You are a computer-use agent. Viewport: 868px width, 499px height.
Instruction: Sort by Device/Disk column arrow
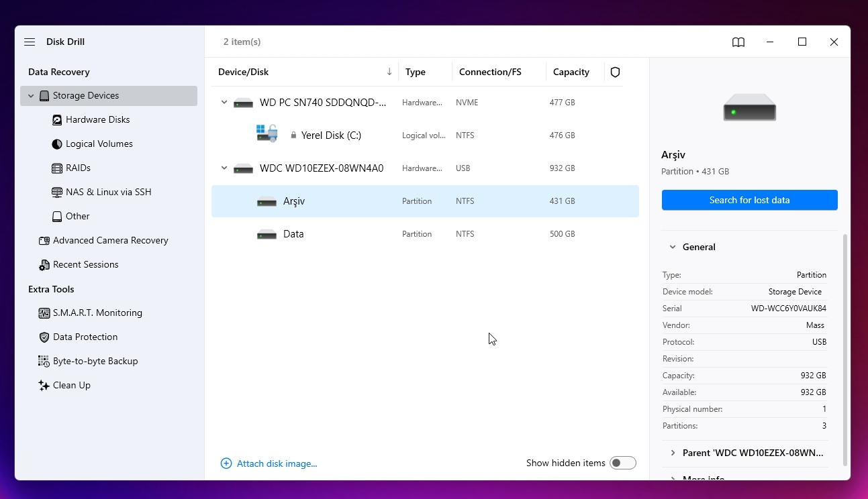(389, 72)
